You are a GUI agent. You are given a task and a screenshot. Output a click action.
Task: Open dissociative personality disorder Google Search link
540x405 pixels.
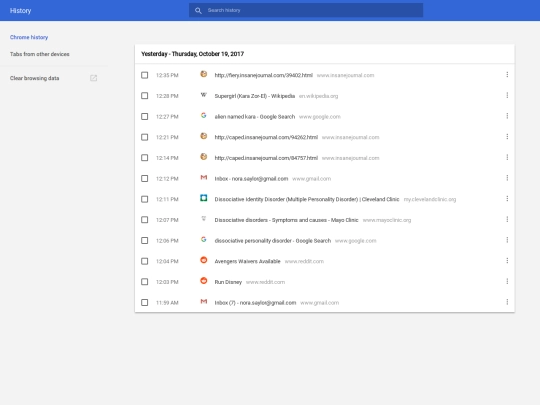pos(272,240)
